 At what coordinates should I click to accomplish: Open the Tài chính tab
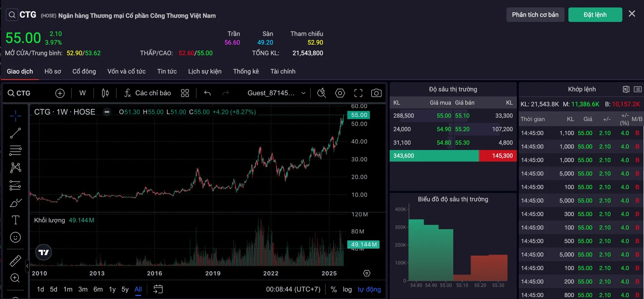(x=283, y=72)
